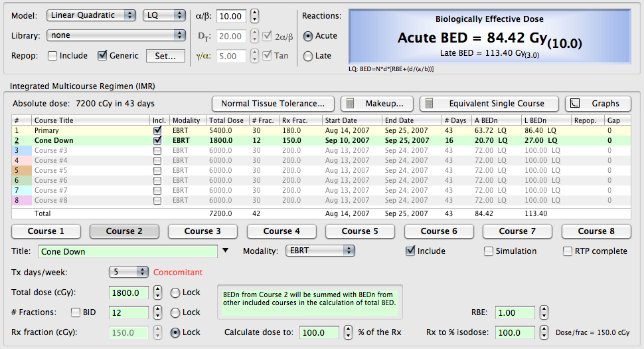This screenshot has height=349, width=644.
Task: Enable the Repop Include checkbox
Action: click(52, 56)
